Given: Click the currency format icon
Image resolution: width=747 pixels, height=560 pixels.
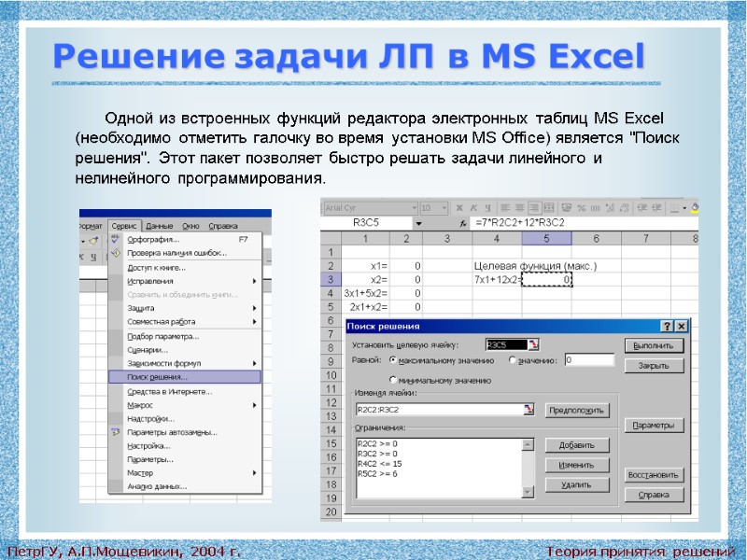Looking at the screenshot, I should 567,207.
